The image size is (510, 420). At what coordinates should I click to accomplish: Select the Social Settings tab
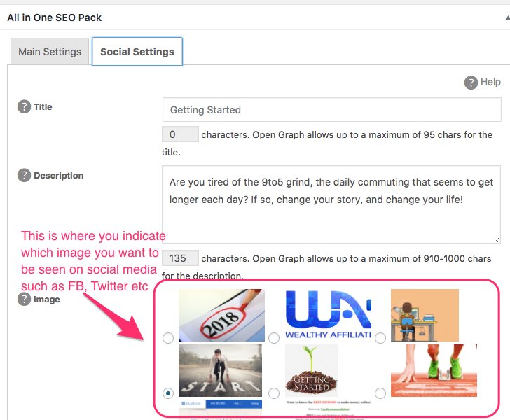137,52
